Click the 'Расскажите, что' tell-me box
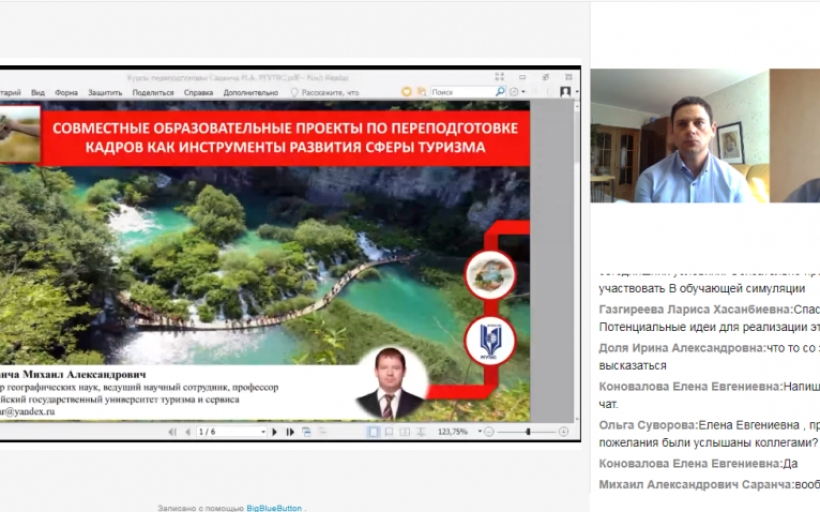Viewport: 820px width, 512px height. pos(330,93)
